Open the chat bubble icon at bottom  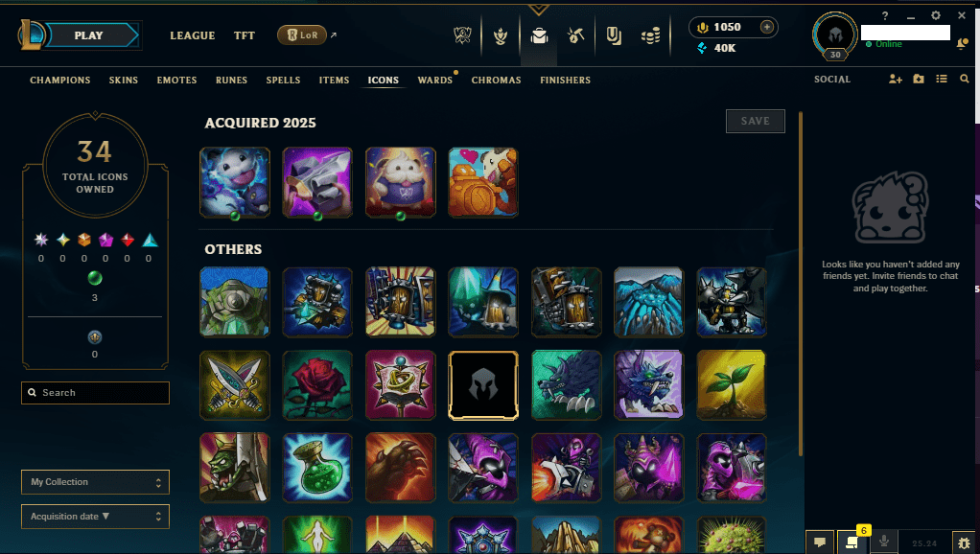(820, 542)
